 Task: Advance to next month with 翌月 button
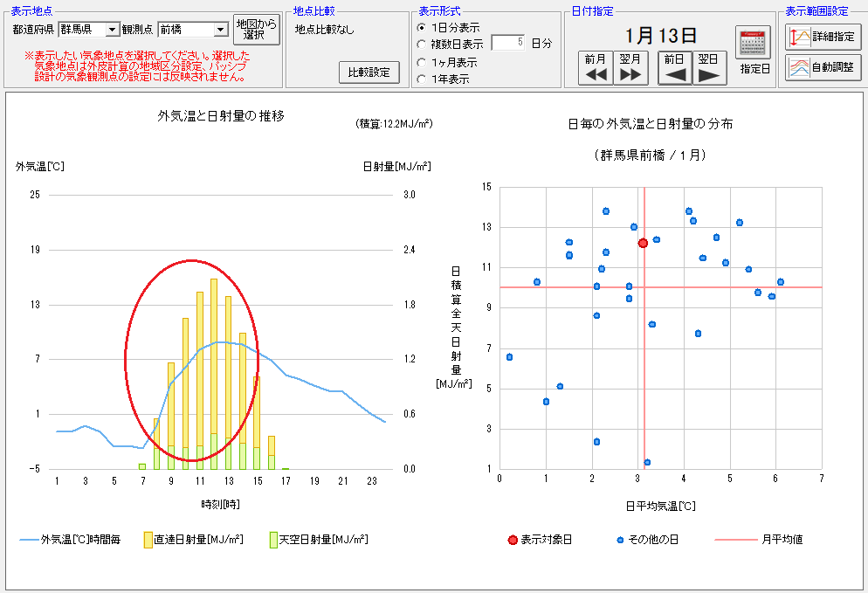[630, 67]
